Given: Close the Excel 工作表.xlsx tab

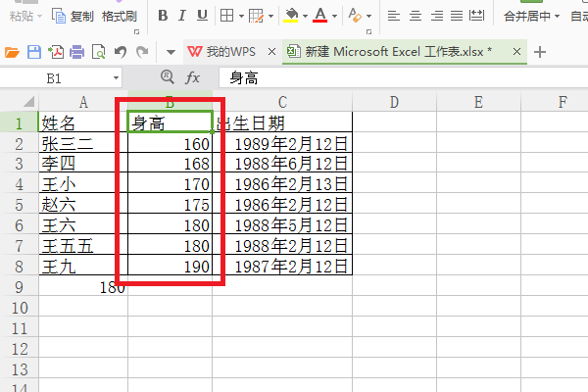Looking at the screenshot, I should click(516, 51).
